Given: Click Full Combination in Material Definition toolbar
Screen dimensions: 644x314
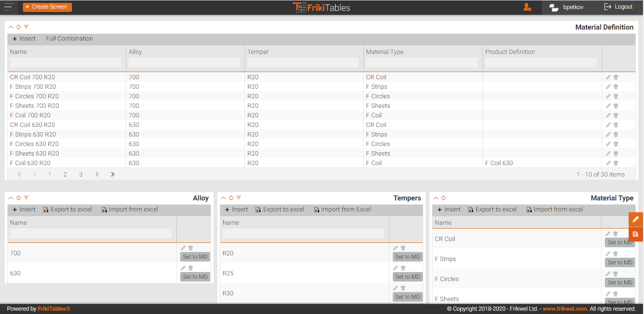Looking at the screenshot, I should click(x=70, y=39).
